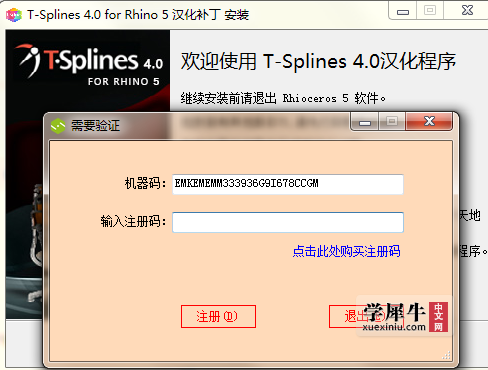Minimize the 需要验证 dialog

pyautogui.click(x=365, y=122)
